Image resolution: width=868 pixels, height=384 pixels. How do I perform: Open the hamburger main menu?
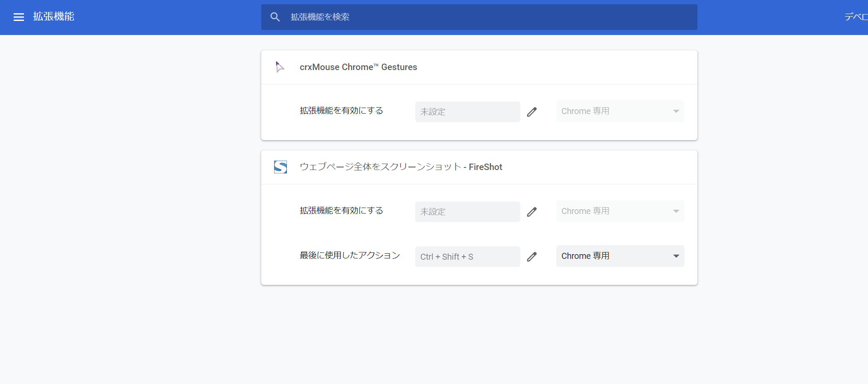point(19,17)
